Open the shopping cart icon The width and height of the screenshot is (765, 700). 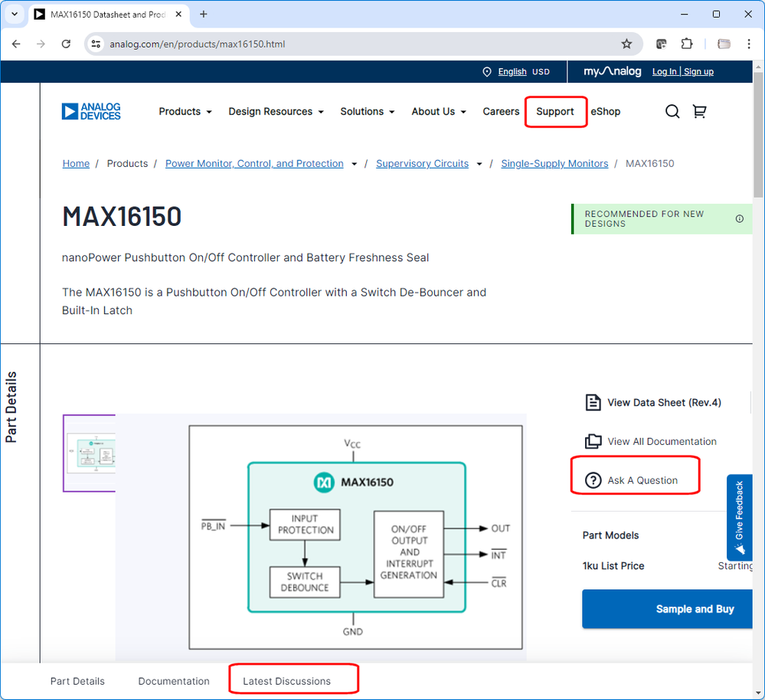tap(700, 111)
